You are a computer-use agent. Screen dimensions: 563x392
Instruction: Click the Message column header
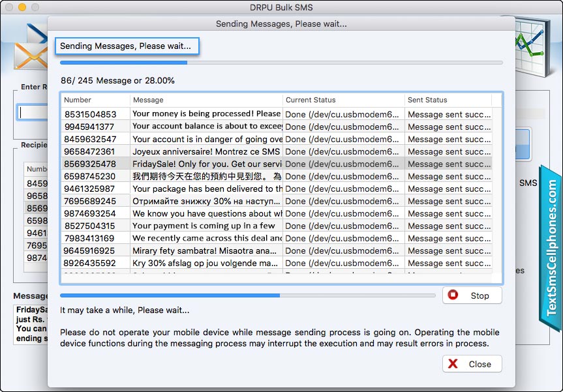206,100
